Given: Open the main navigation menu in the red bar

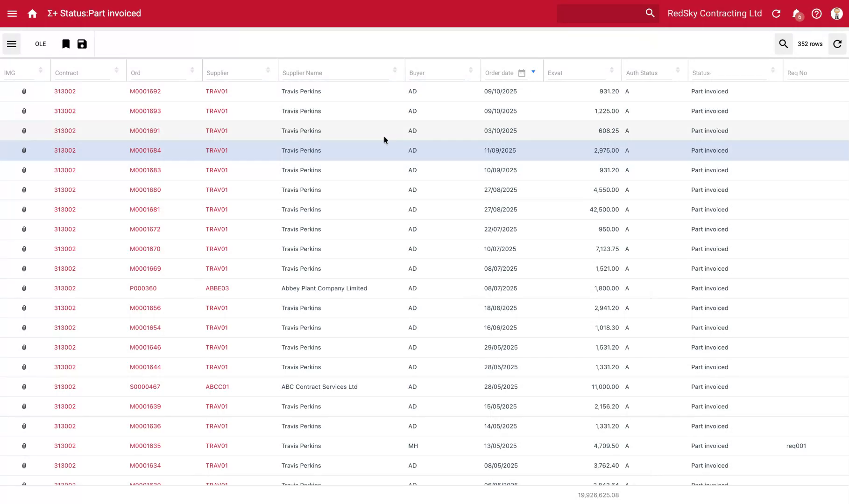Looking at the screenshot, I should click(12, 13).
